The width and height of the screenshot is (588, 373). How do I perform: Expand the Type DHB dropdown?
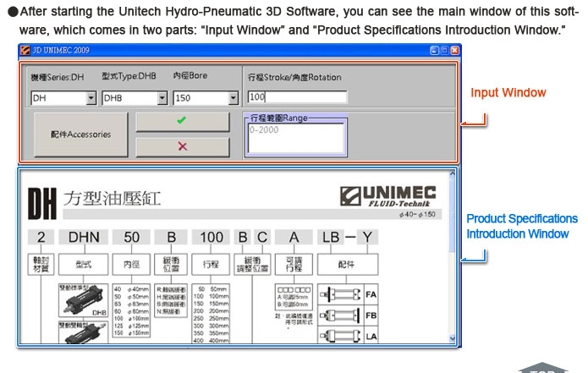(x=162, y=98)
